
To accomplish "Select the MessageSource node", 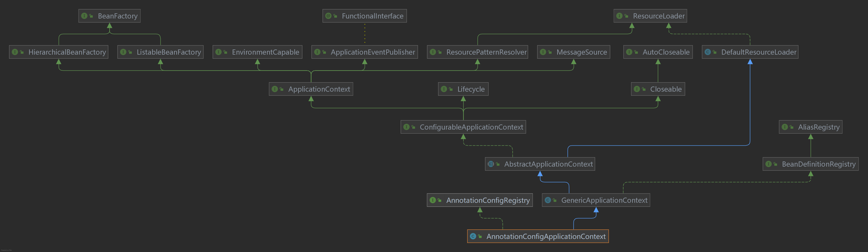I will coord(573,52).
